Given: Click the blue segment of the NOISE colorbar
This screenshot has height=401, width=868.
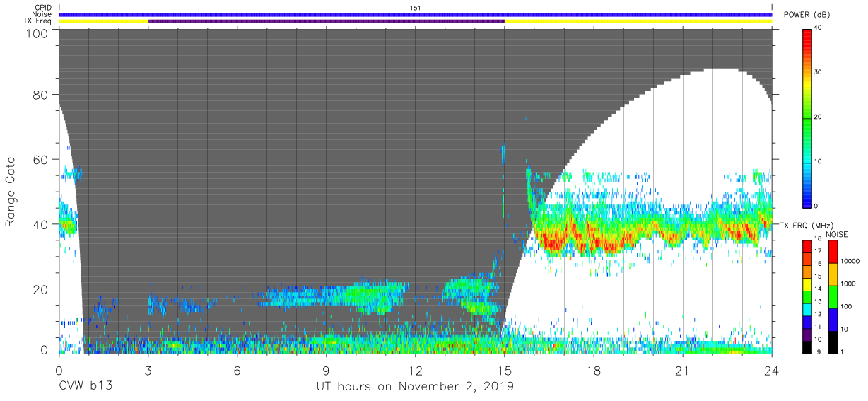Looking at the screenshot, I should [x=833, y=318].
